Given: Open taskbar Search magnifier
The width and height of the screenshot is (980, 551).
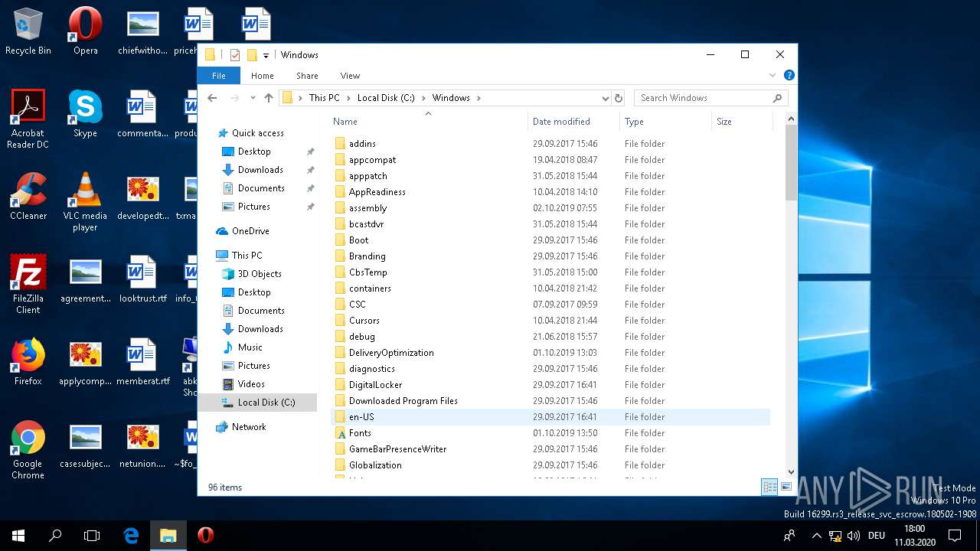Looking at the screenshot, I should pyautogui.click(x=55, y=536).
